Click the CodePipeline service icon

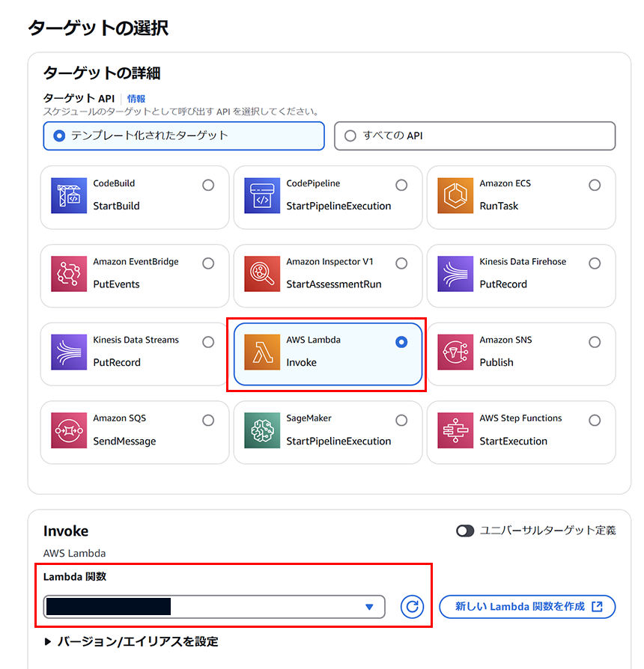coord(262,196)
